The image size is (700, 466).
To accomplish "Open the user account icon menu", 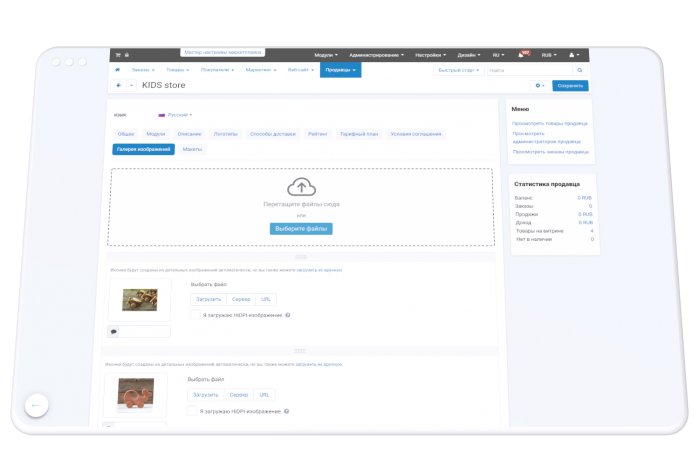I will pos(574,55).
